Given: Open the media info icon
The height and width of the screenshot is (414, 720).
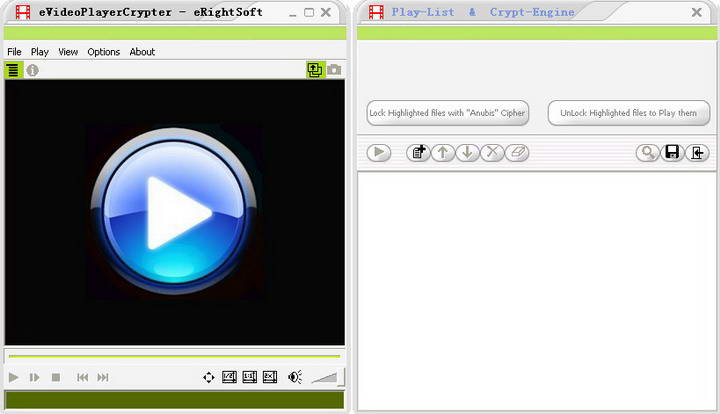Looking at the screenshot, I should [32, 70].
